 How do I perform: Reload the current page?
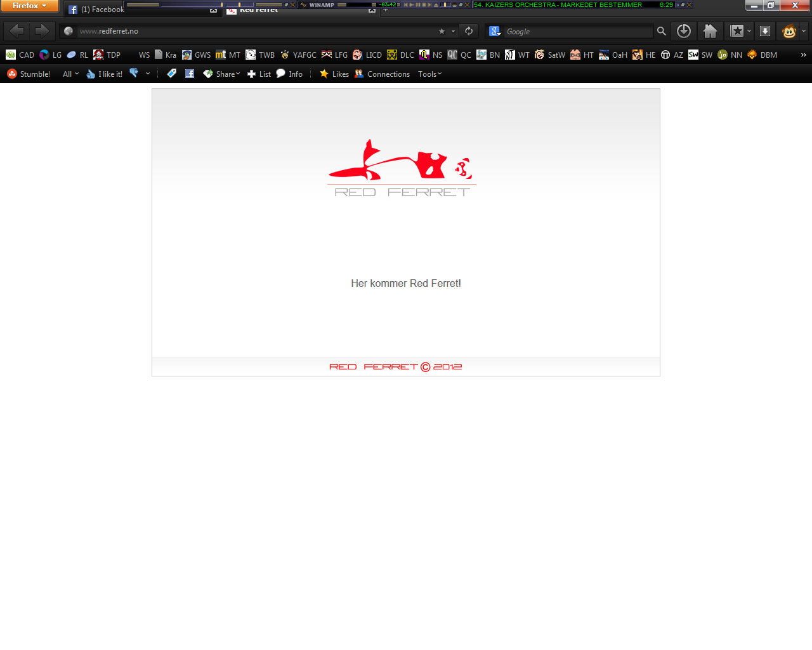coord(469,31)
